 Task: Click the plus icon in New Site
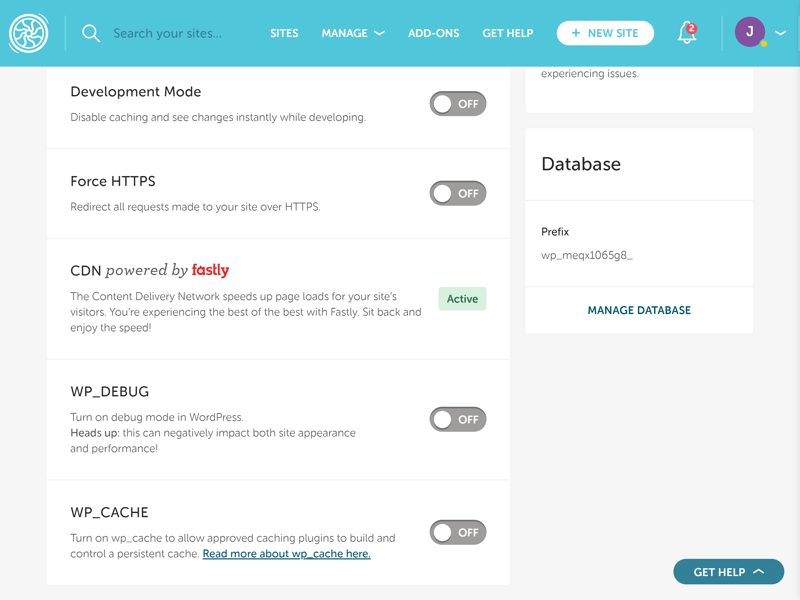coord(576,33)
